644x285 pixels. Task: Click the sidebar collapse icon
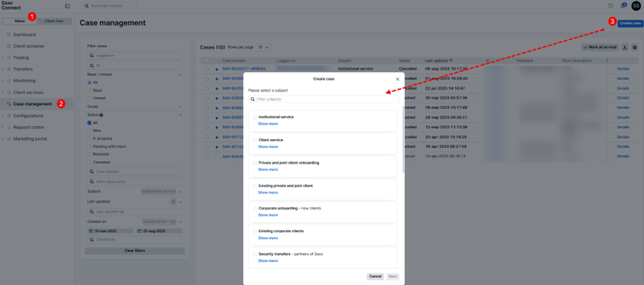(x=67, y=6)
